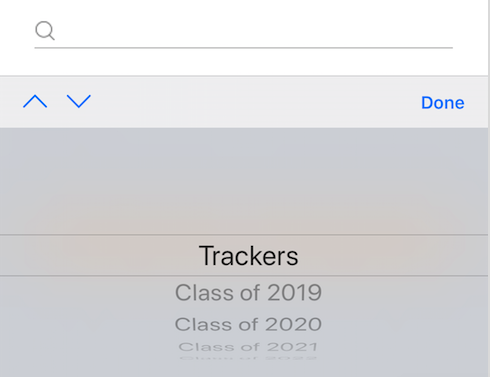Viewport: 490px width, 377px height.
Task: Click the magnifying glass search icon
Action: tap(45, 31)
